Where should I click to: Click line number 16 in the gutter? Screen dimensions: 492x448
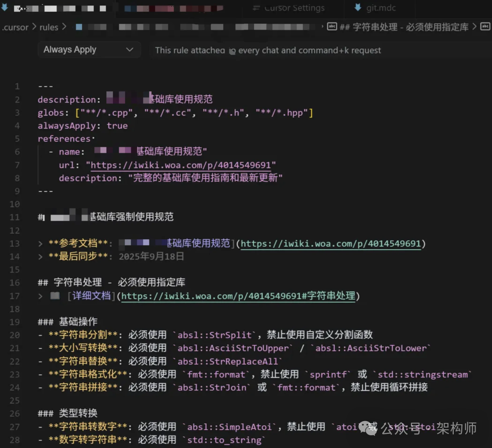(15, 283)
